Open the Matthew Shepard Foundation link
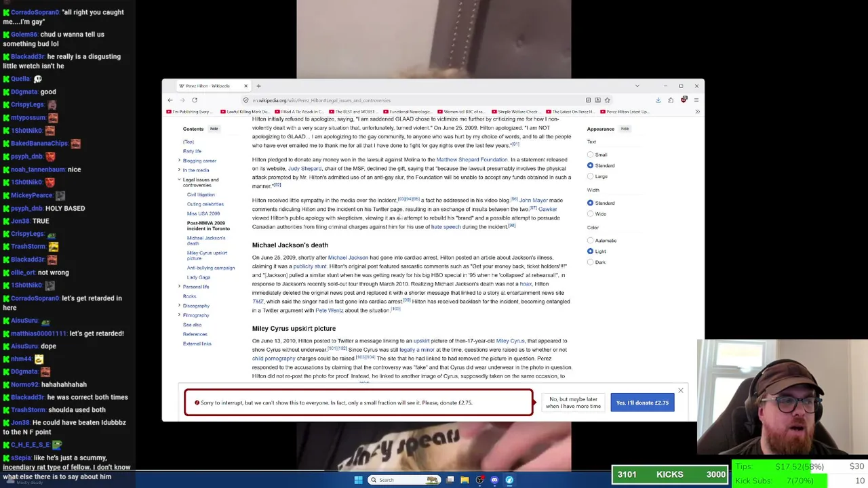 (x=472, y=160)
